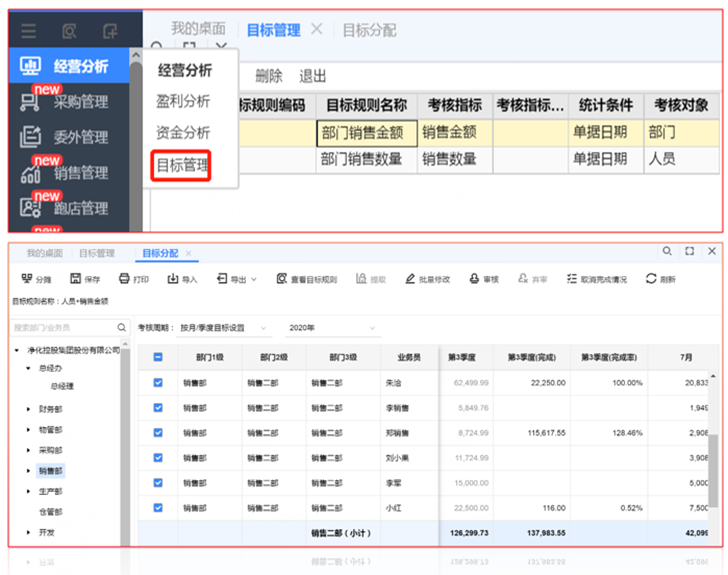Click the 批量修改 pencil icon
728x575 pixels.
click(410, 279)
